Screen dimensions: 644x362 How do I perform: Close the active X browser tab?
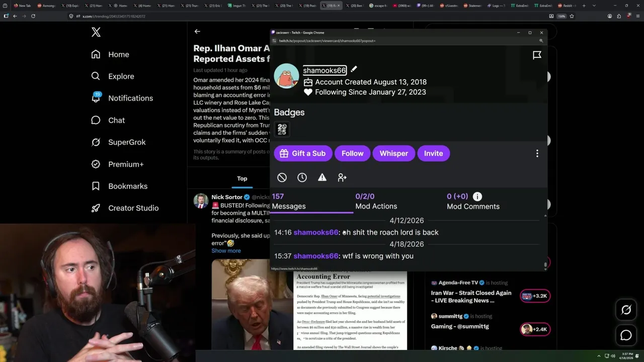tap(339, 6)
